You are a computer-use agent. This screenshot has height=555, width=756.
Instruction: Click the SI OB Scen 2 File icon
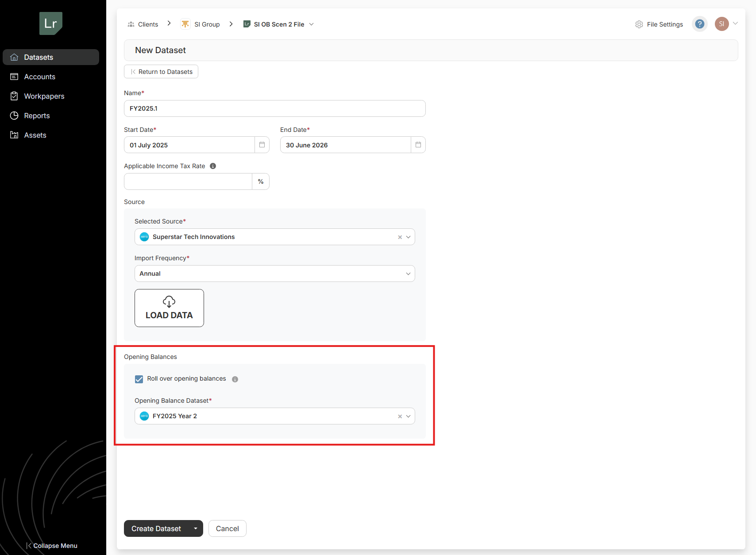pos(247,24)
